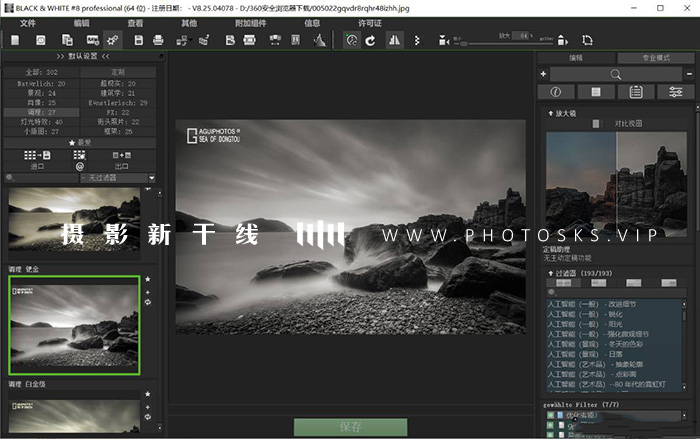
Task: Open the 编辑 menu
Action: coord(81,23)
